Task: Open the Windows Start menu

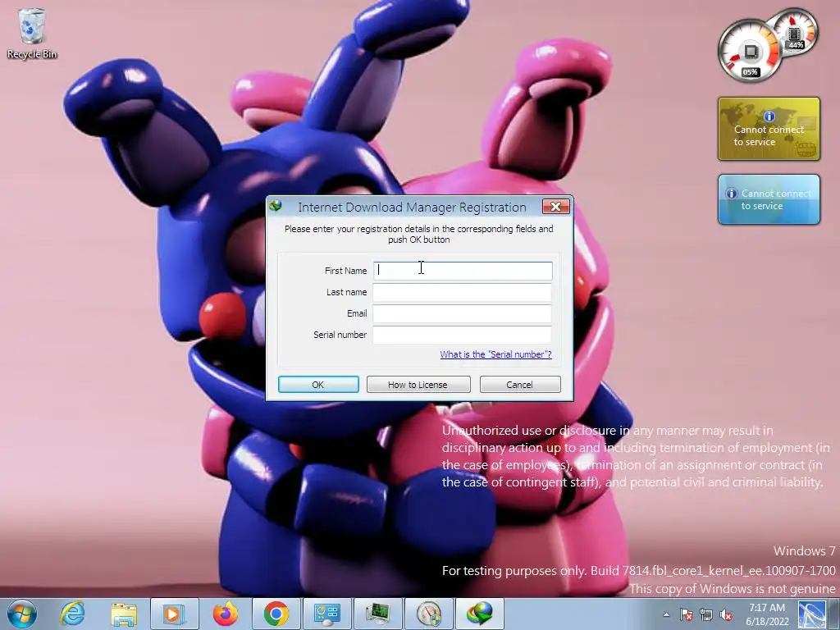Action: [22, 614]
